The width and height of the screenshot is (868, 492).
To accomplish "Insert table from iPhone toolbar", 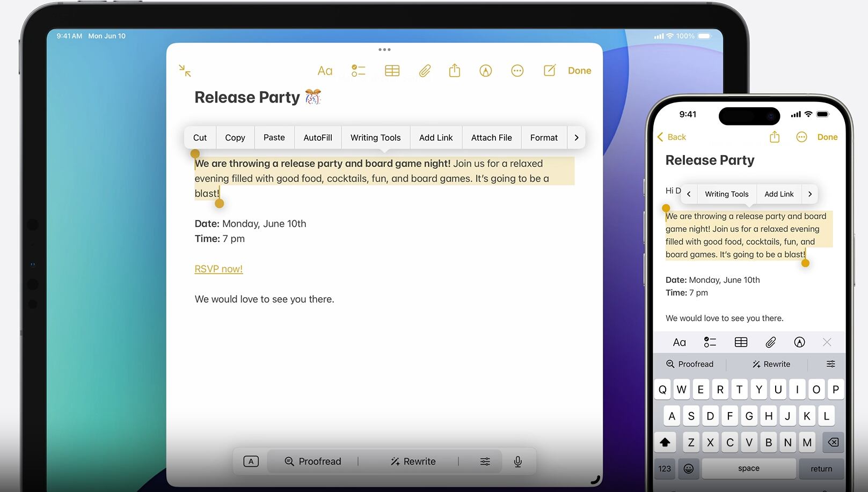I will [741, 342].
